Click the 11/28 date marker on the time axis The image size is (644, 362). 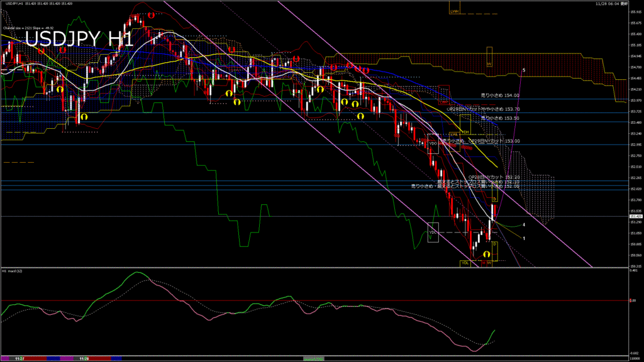[84, 359]
